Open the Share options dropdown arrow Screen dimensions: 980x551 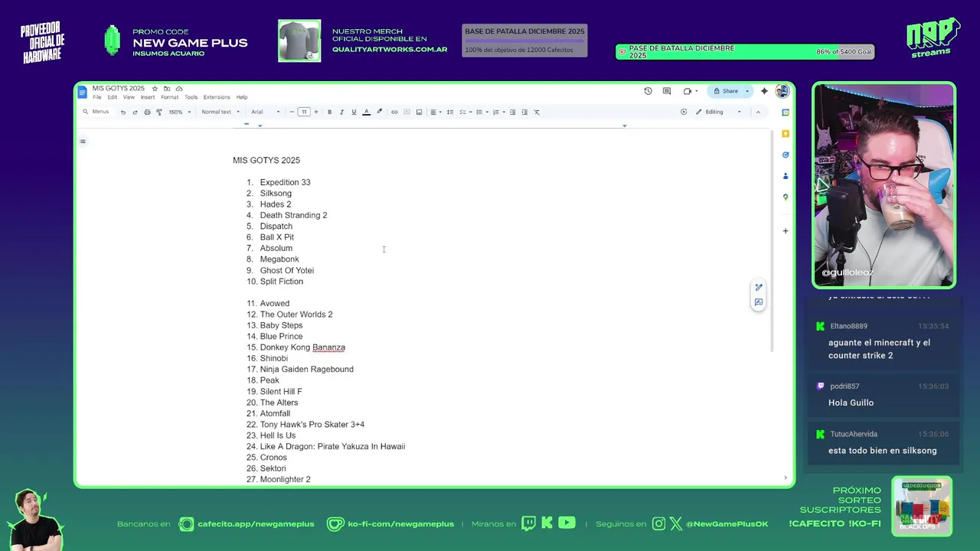[747, 91]
